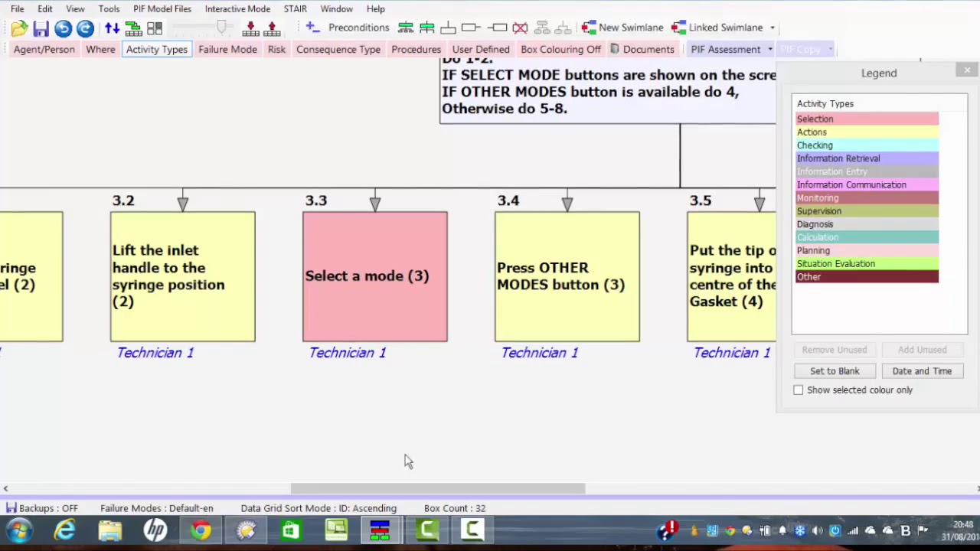This screenshot has width=980, height=551.
Task: Select the Other legend swatch
Action: (x=867, y=276)
